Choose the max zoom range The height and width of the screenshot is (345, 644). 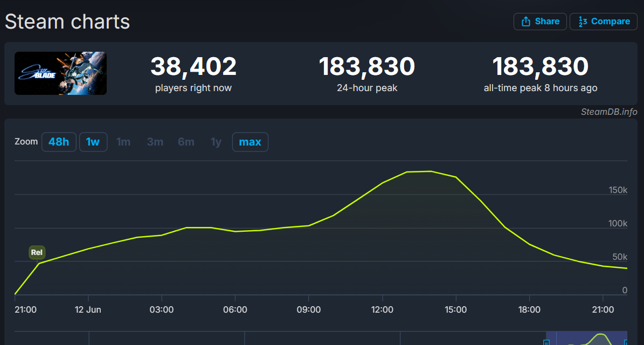[250, 142]
